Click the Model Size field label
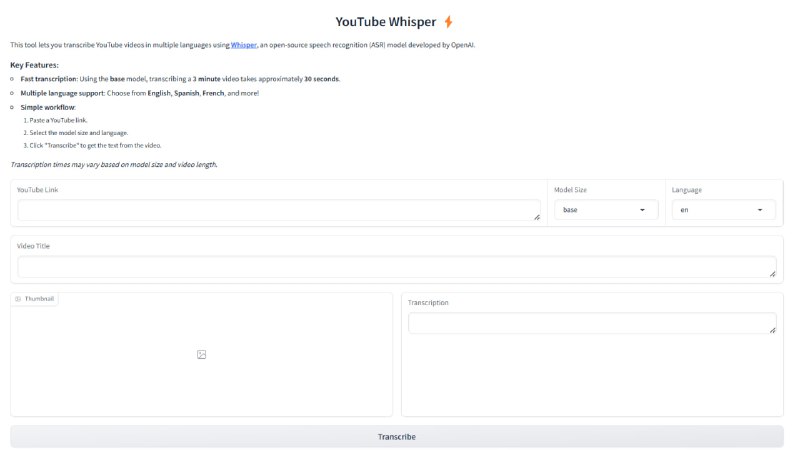This screenshot has height=450, width=800. coord(577,189)
